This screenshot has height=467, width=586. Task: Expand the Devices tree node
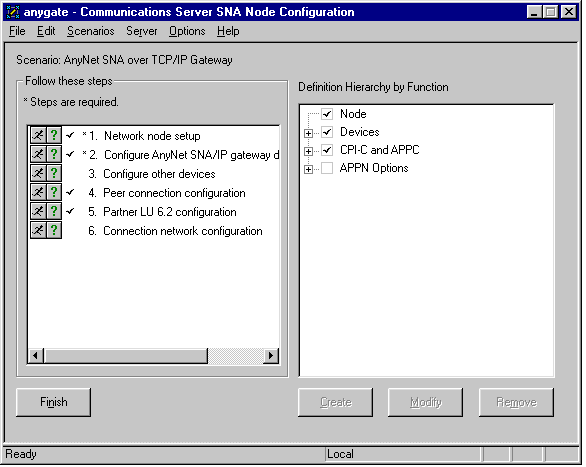[x=309, y=133]
